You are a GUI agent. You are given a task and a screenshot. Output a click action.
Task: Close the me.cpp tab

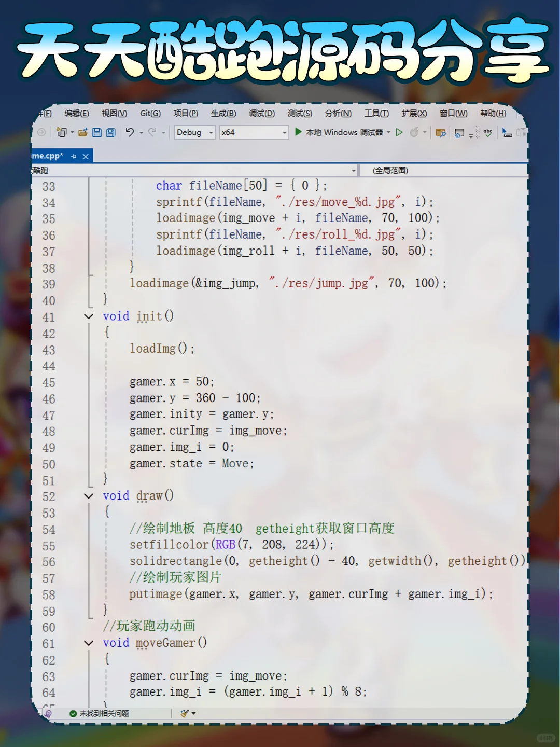point(86,156)
